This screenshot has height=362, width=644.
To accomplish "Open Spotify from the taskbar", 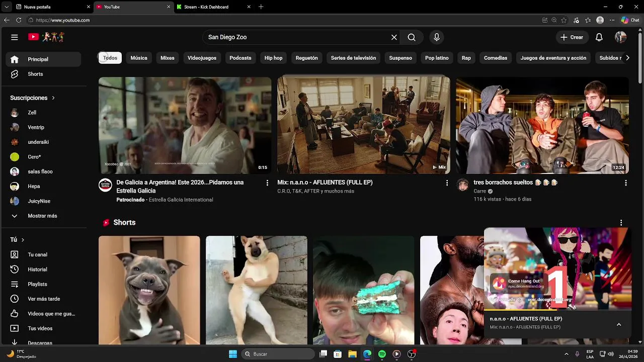I will point(382,354).
